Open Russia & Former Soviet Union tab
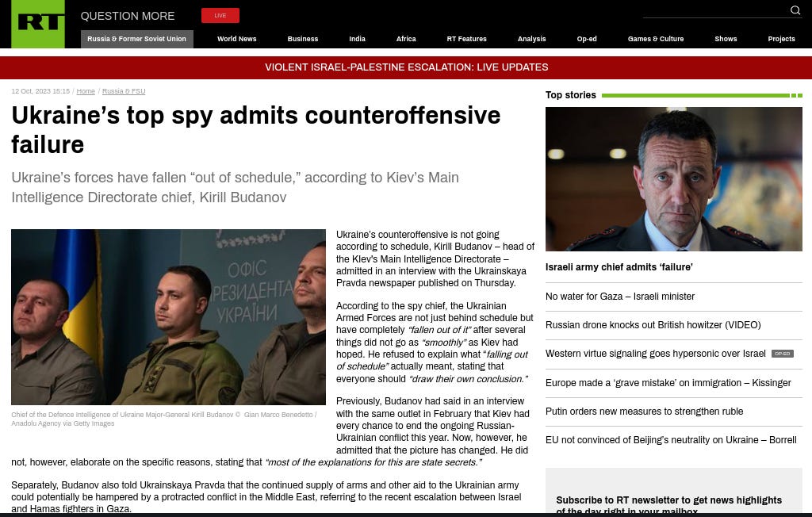812x517 pixels. [136, 39]
